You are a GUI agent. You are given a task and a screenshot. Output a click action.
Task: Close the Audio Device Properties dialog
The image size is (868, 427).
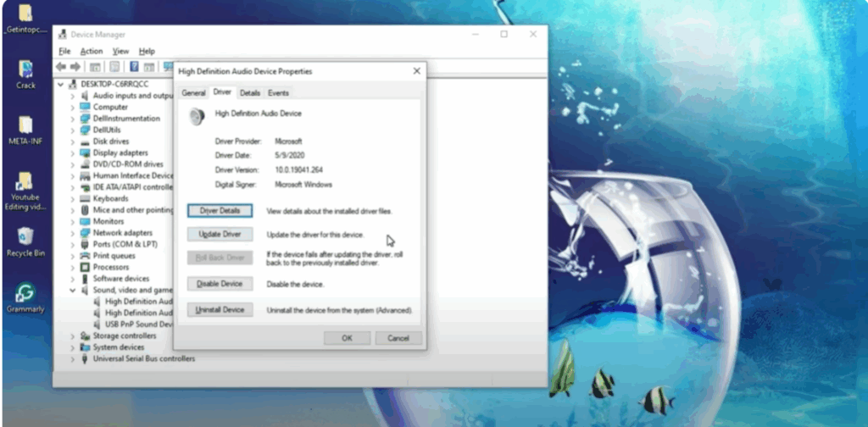coord(417,71)
